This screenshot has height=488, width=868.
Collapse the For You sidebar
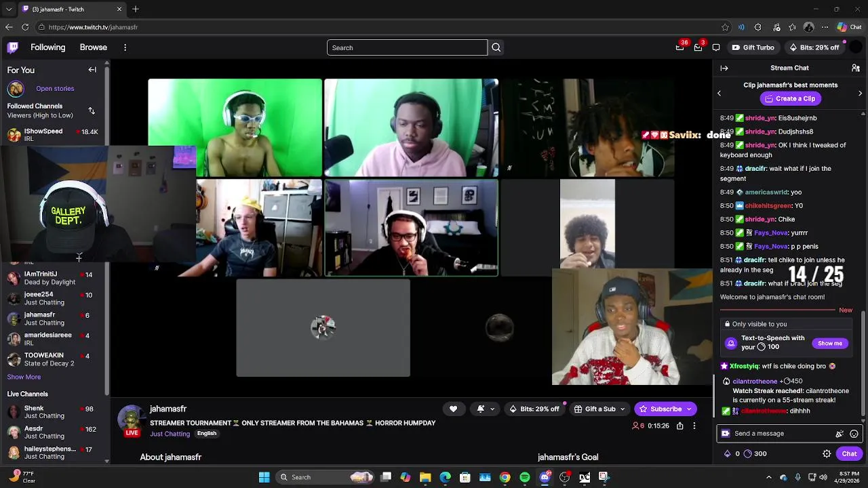92,70
